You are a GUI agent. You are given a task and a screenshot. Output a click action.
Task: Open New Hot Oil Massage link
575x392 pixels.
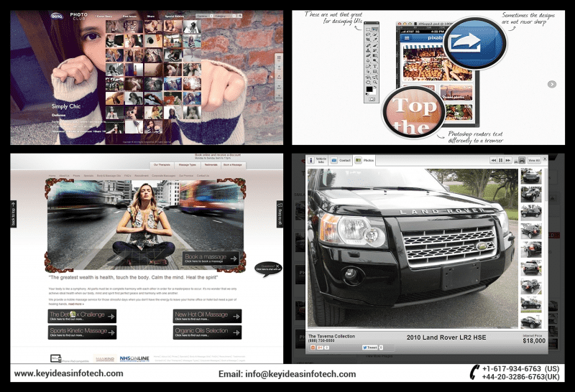[x=207, y=316]
